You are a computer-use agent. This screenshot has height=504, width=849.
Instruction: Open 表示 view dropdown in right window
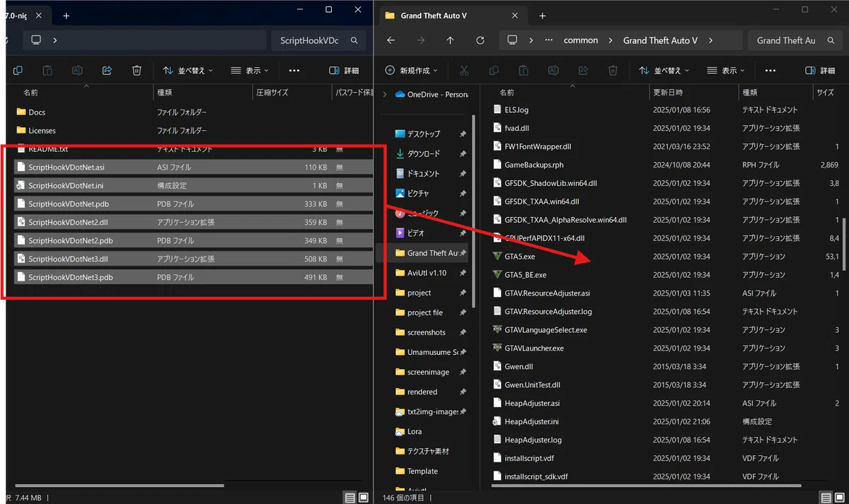pyautogui.click(x=725, y=71)
